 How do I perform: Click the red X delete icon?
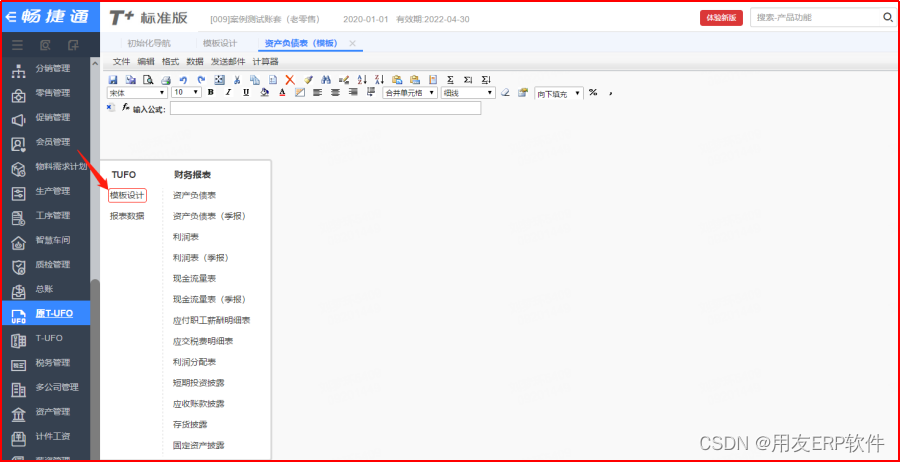[290, 80]
